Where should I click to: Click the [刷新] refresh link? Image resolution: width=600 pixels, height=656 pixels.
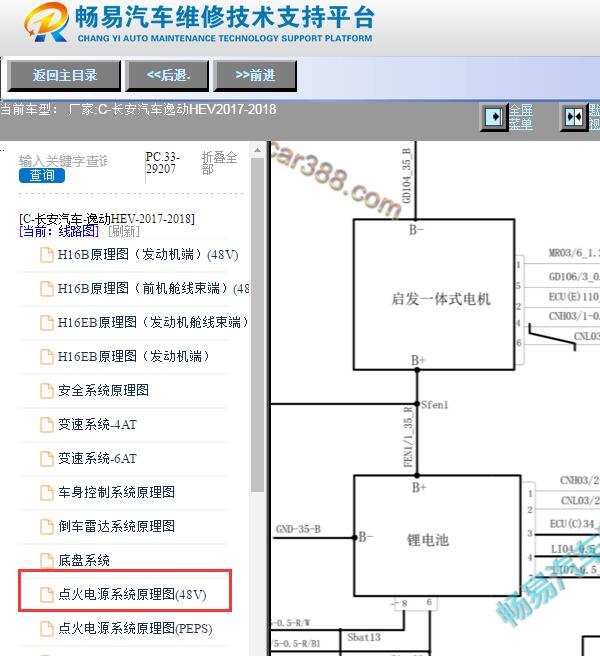tap(124, 231)
